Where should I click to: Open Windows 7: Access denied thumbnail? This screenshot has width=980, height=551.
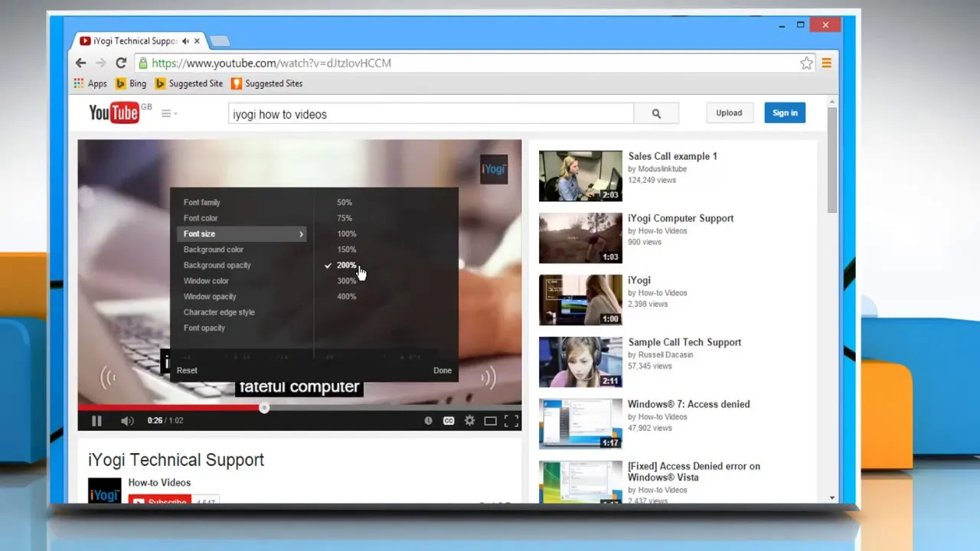pos(580,423)
